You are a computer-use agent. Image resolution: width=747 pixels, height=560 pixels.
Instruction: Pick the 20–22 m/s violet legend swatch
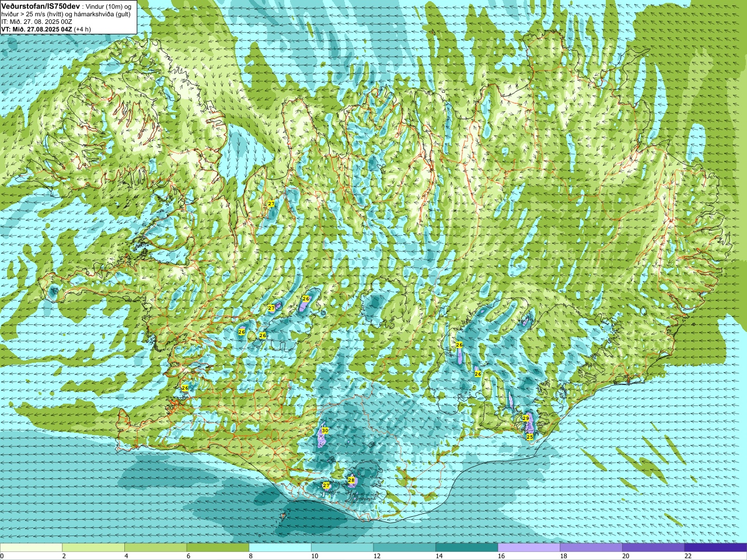coord(654,548)
